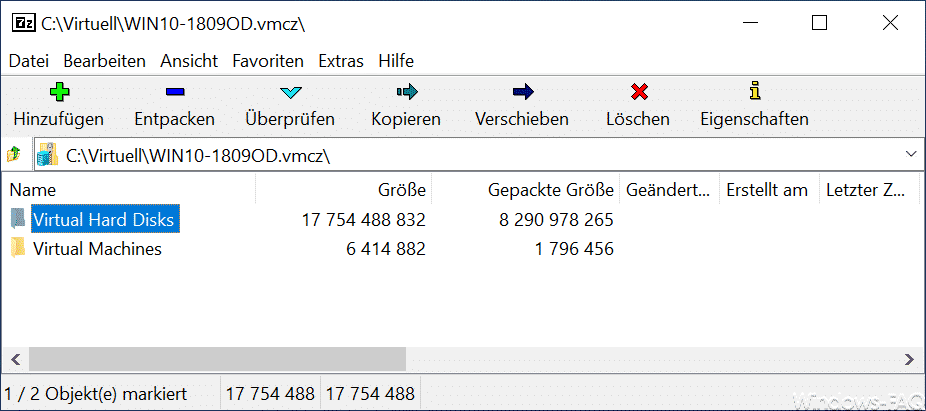Image resolution: width=926 pixels, height=411 pixels.
Task: Click the 7z application title icon
Action: (24, 24)
